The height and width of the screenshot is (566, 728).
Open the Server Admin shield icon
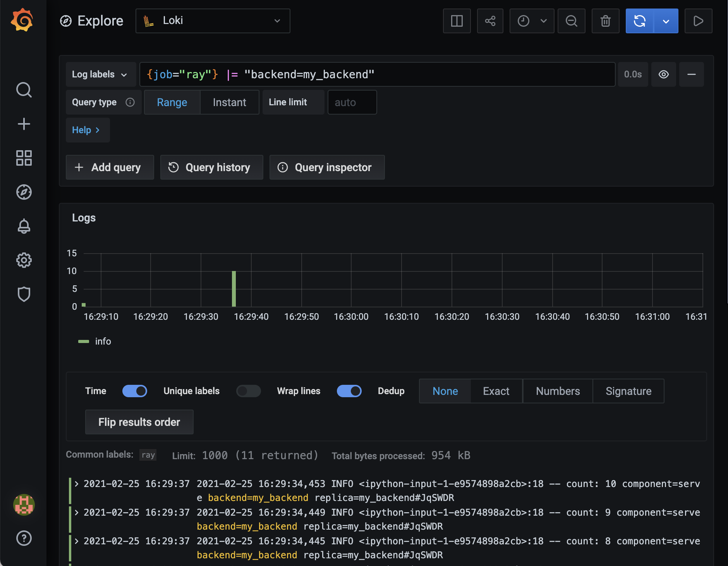[24, 294]
